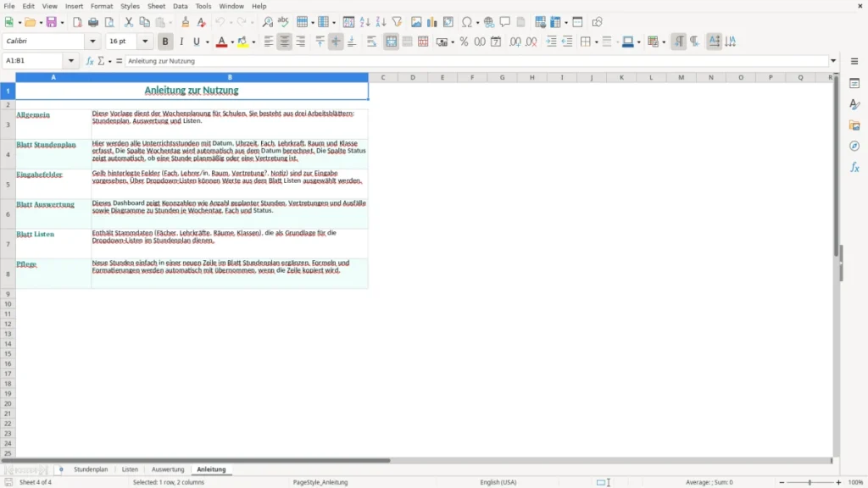Image resolution: width=868 pixels, height=488 pixels.
Task: Open sidebar Gallery panel icon
Action: click(x=854, y=125)
